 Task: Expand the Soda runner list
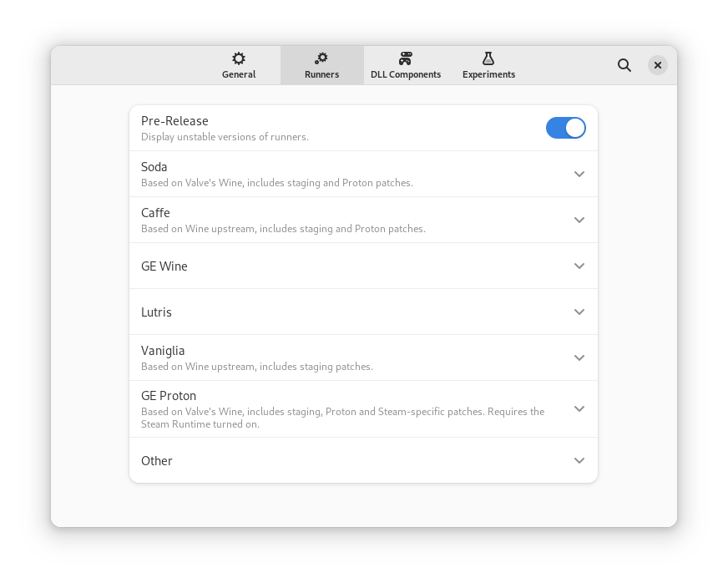[x=579, y=174]
